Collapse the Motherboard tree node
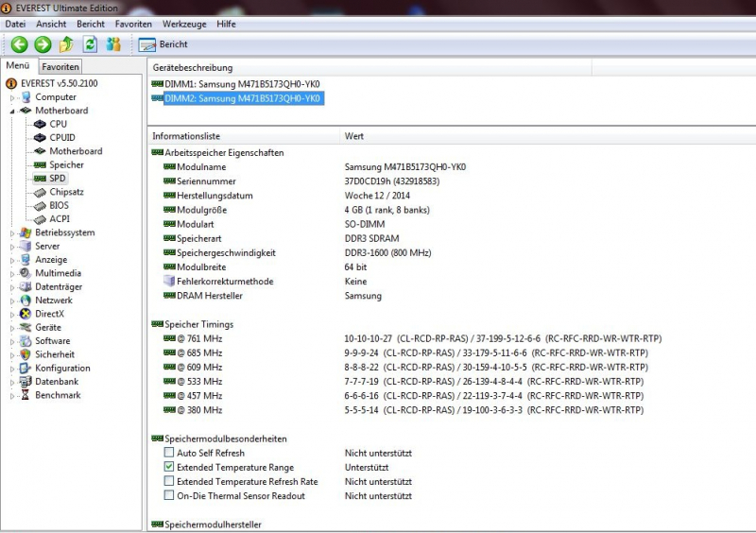This screenshot has width=756, height=533. pyautogui.click(x=12, y=111)
